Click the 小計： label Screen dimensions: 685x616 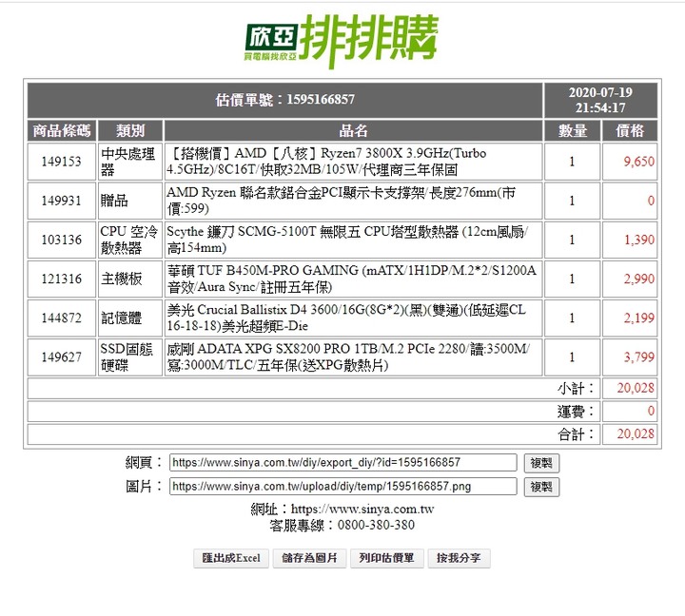(x=577, y=388)
